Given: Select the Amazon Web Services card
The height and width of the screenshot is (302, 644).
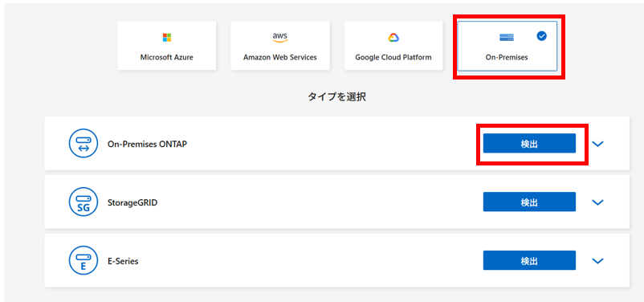Looking at the screenshot, I should (x=280, y=46).
